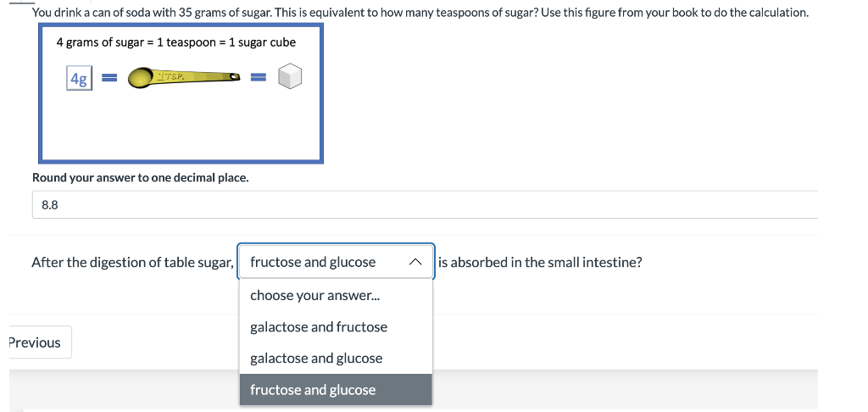Viewport: 868px width, 412px height.
Task: Click the soda can question text
Action: (x=420, y=13)
